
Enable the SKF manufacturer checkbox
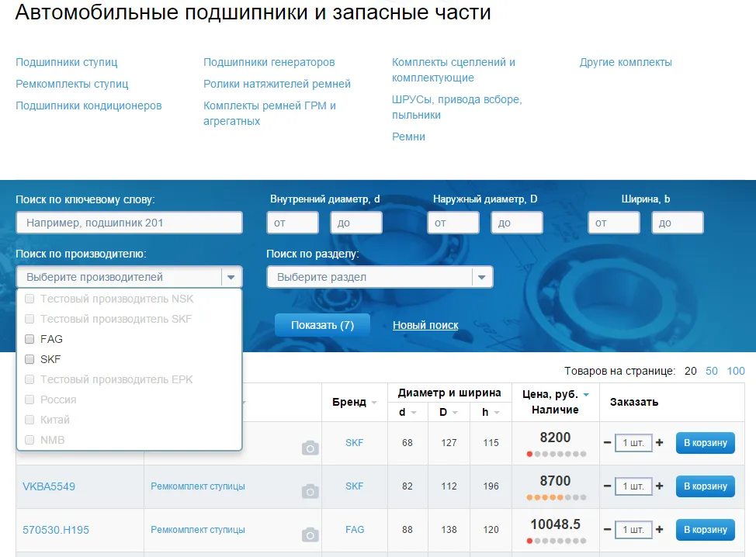(29, 359)
